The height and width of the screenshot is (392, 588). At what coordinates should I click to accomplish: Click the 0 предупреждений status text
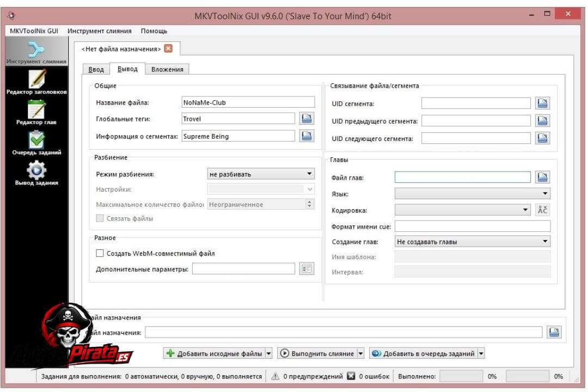(x=313, y=376)
